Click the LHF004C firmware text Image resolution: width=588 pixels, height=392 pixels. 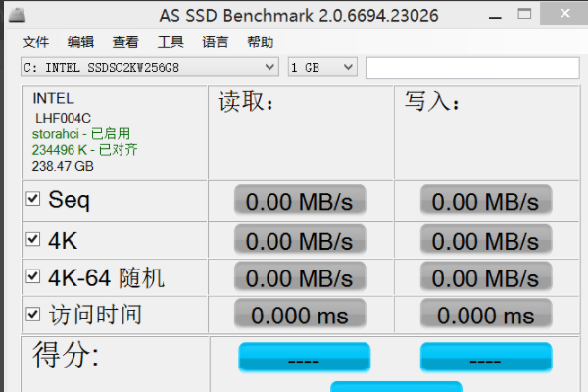(63, 119)
